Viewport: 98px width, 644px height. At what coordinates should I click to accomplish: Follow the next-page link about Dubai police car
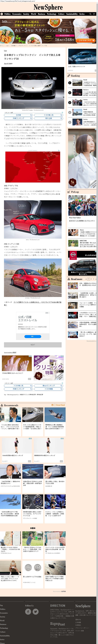(33, 304)
